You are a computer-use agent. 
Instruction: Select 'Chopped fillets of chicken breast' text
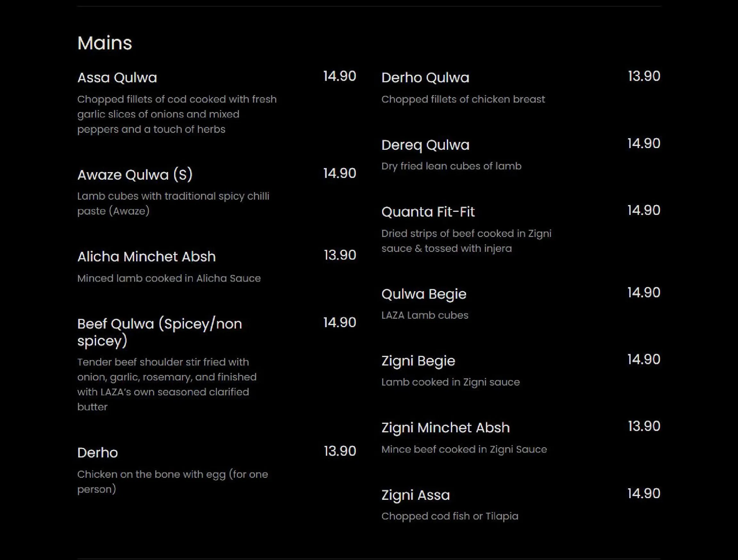(x=463, y=99)
